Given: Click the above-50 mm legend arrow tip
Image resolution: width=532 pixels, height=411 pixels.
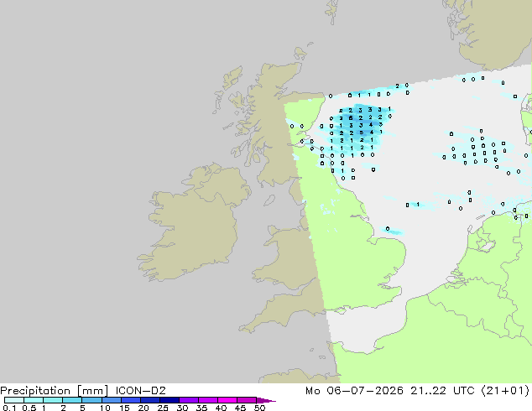Looking at the screenshot, I should 266,400.
